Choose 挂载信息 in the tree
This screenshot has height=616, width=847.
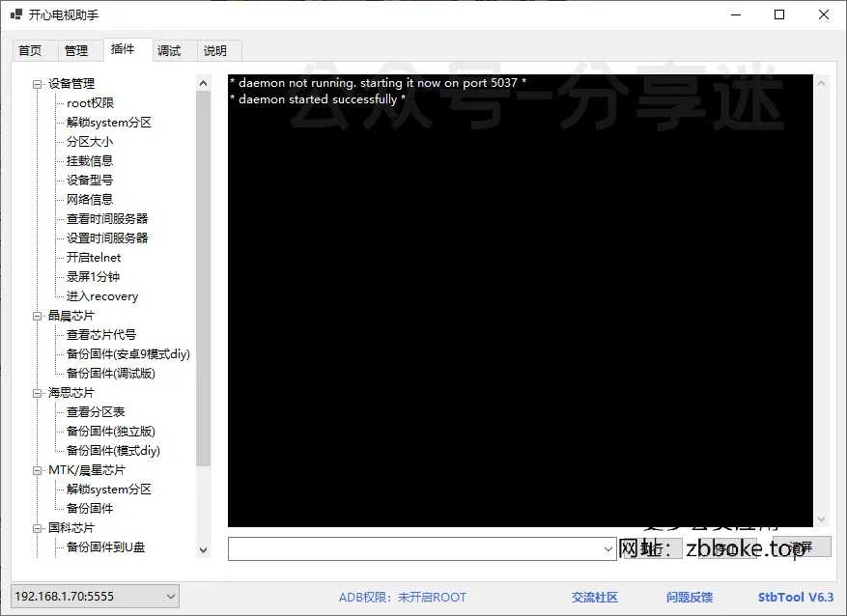(90, 161)
